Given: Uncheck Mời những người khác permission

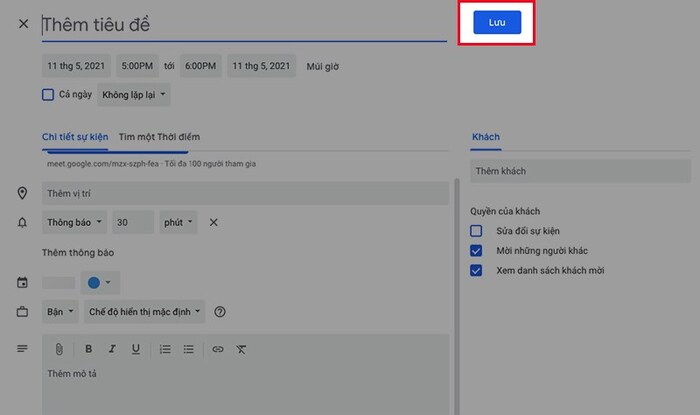Looking at the screenshot, I should (x=476, y=251).
